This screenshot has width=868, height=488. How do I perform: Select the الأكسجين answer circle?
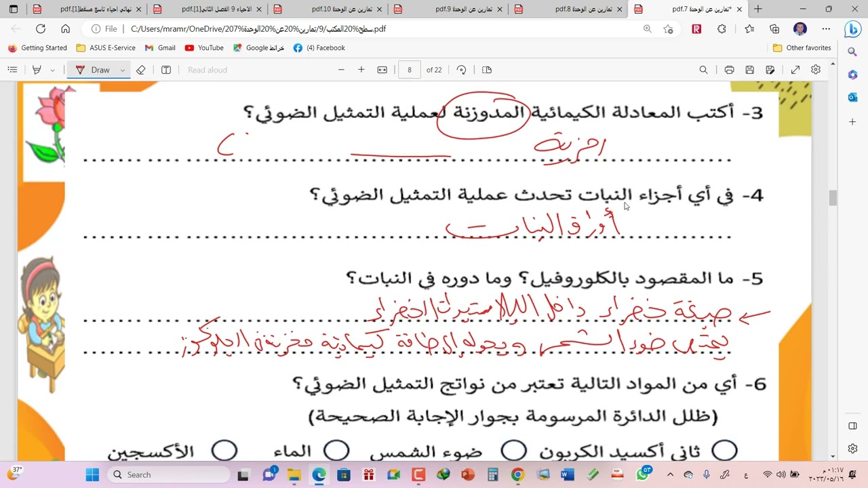click(x=224, y=451)
